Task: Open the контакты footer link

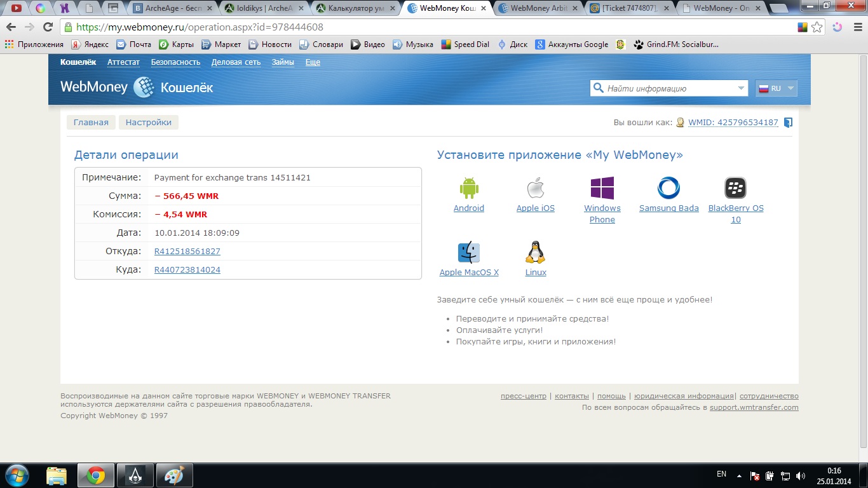Action: coord(572,396)
